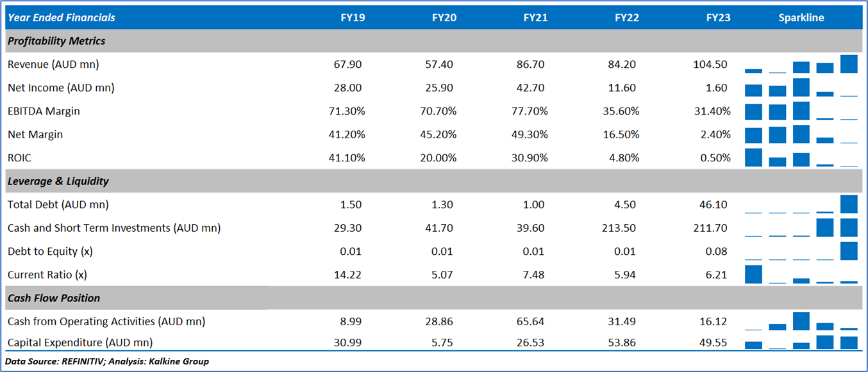Click the Revenue sparkline chart

[x=801, y=65]
